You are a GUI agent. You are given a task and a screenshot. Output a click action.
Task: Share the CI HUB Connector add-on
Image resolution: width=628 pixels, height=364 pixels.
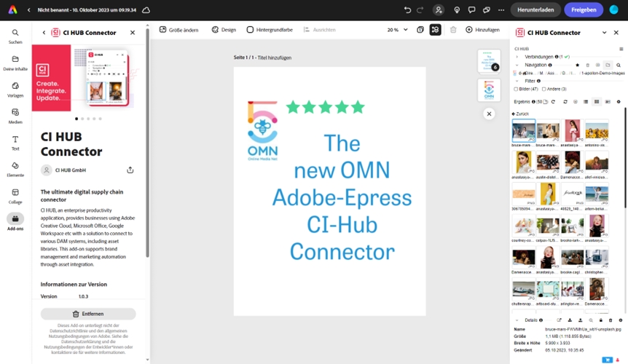pos(130,170)
